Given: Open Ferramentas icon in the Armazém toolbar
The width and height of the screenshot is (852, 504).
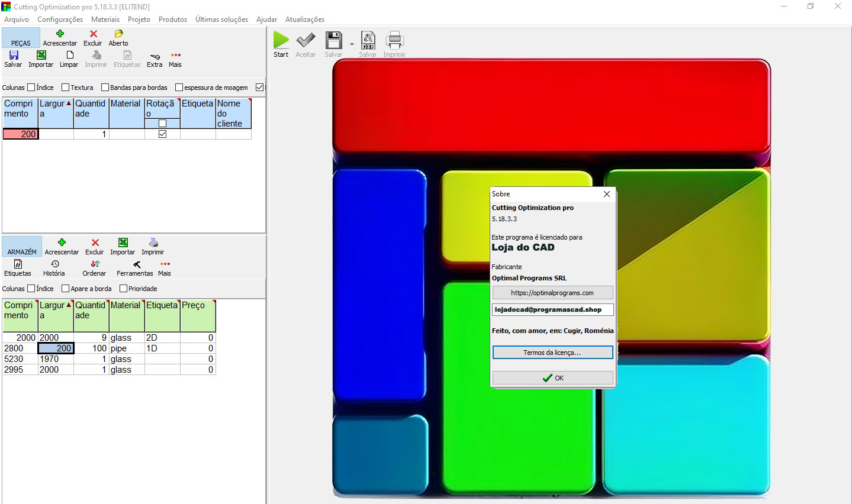Looking at the screenshot, I should click(x=136, y=264).
